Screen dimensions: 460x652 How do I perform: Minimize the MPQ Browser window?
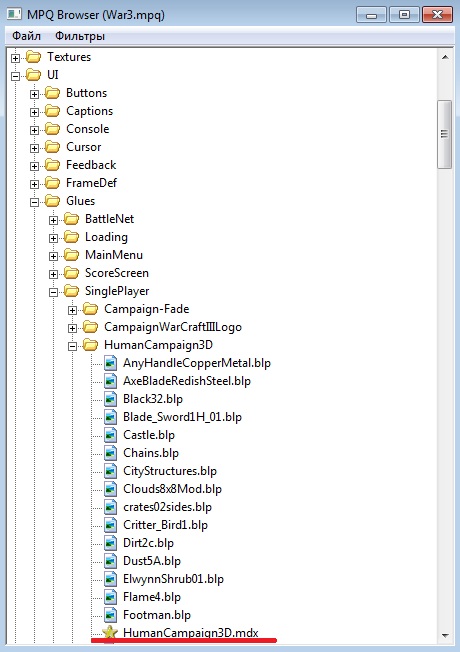(371, 15)
